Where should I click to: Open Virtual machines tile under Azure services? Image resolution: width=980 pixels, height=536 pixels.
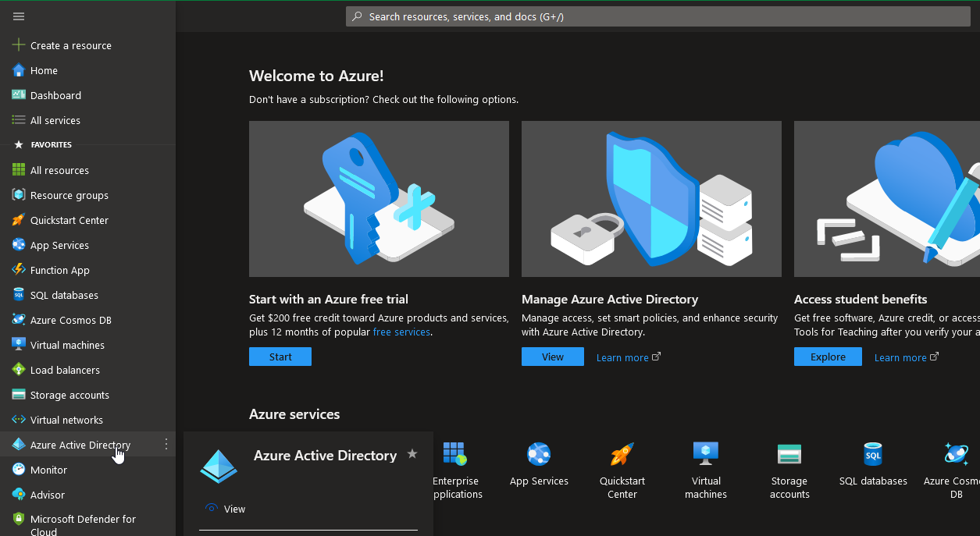(x=706, y=470)
